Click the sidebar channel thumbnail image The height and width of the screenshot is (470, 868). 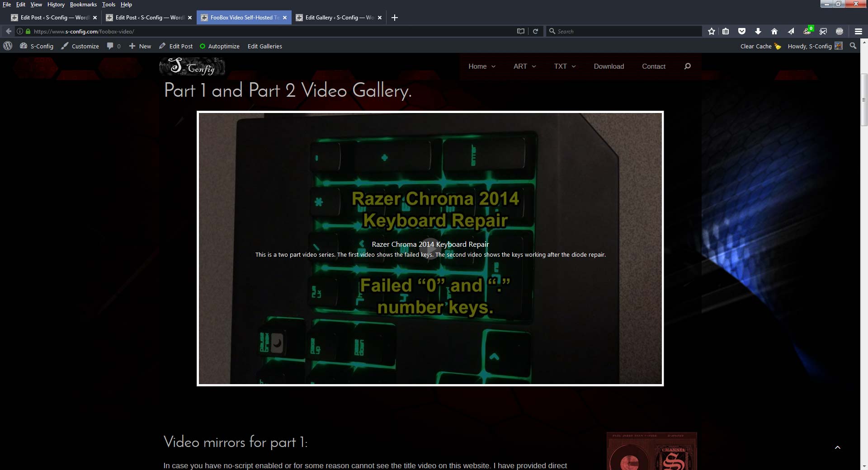[x=651, y=451]
